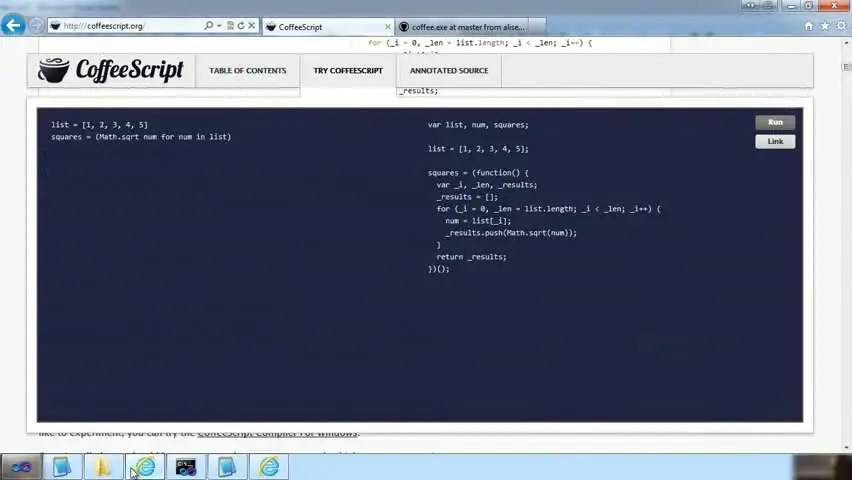Open Table of Contents menu
Screen dimensions: 852x480
point(247,71)
